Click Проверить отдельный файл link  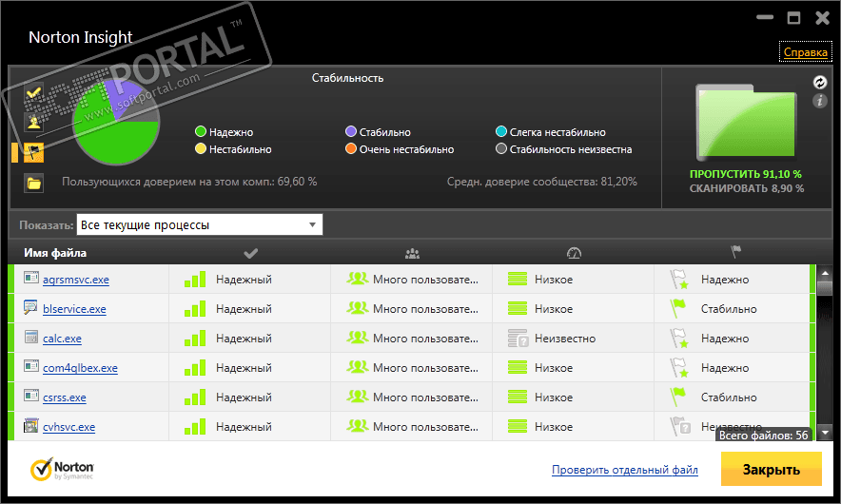coord(625,470)
